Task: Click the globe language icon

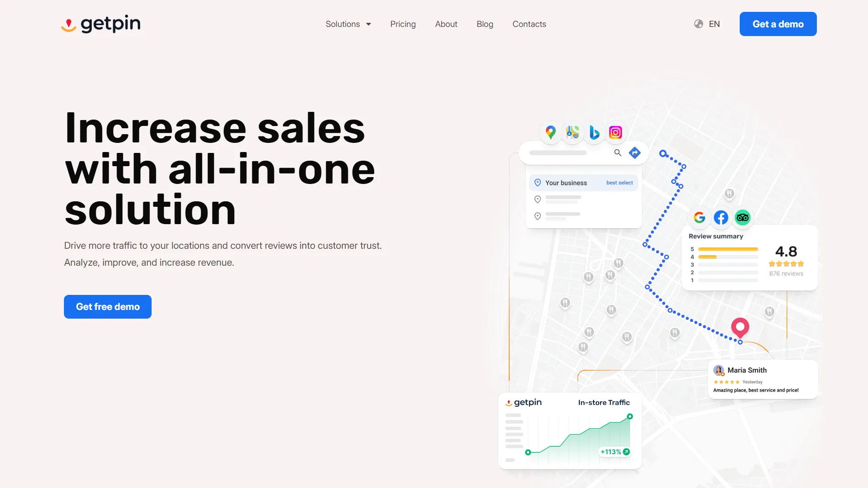Action: [x=699, y=24]
